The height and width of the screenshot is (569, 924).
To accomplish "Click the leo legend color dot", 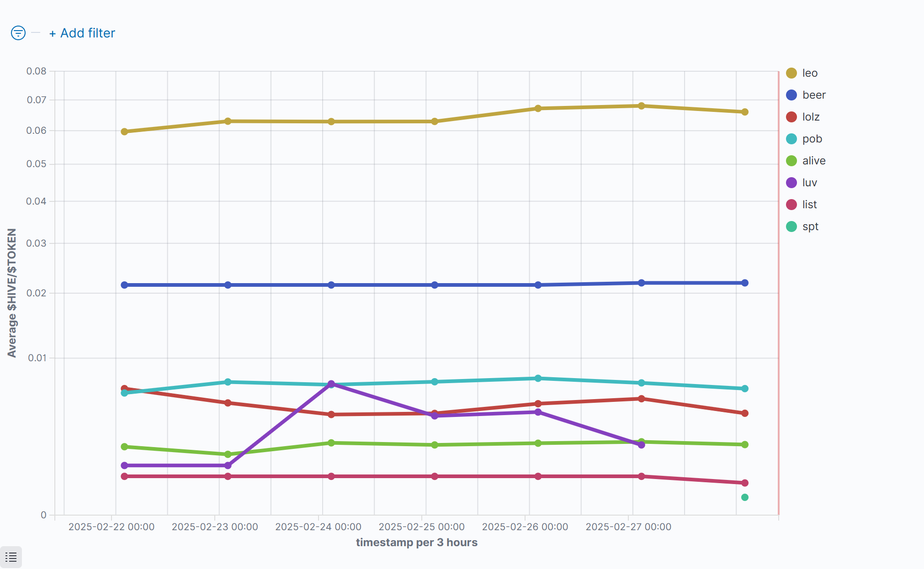I will 791,73.
